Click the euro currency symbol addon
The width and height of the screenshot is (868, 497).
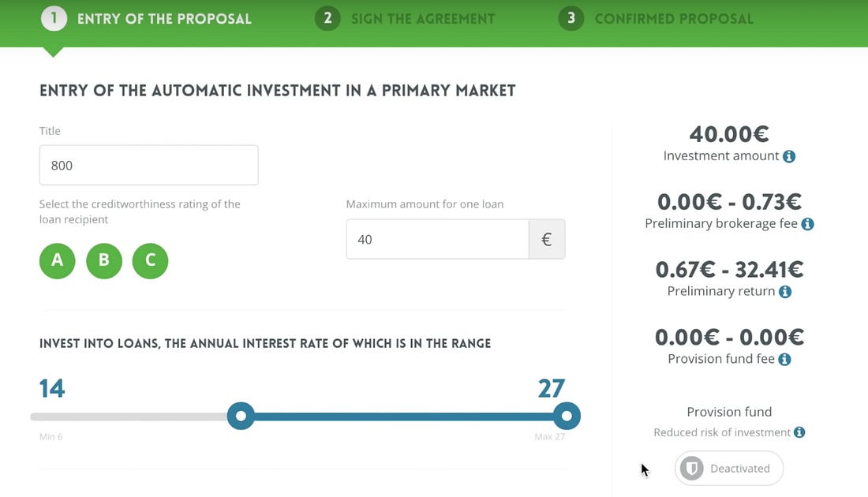546,239
